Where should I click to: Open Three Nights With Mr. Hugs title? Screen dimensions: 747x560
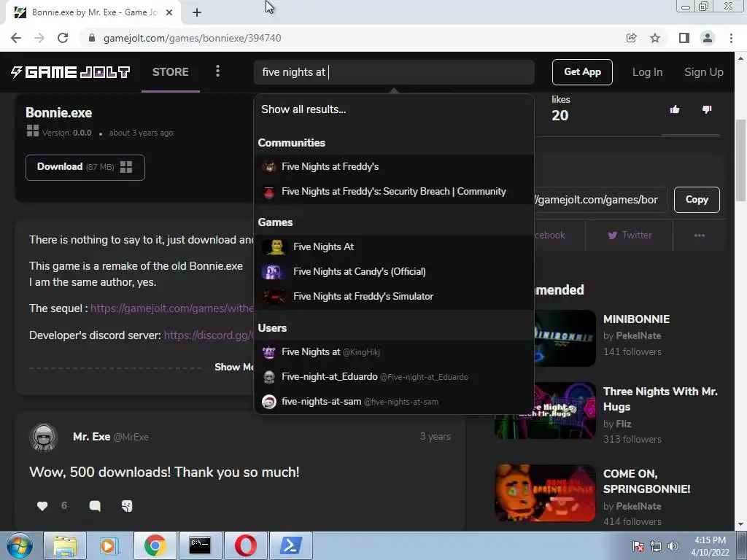(660, 399)
